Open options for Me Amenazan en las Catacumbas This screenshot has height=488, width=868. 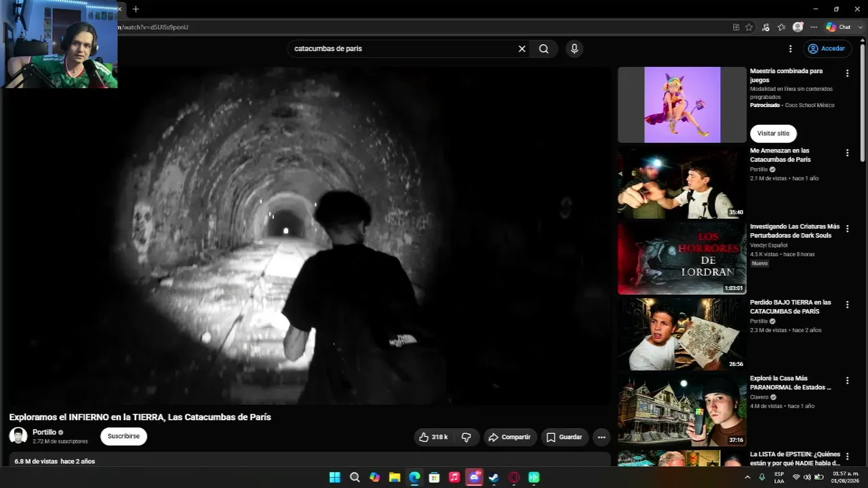(847, 153)
